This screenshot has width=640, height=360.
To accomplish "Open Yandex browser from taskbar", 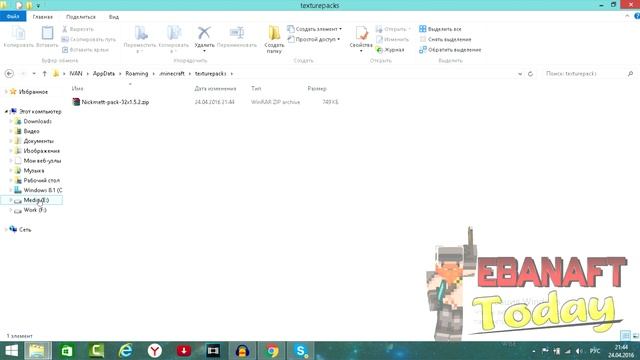I will (155, 351).
